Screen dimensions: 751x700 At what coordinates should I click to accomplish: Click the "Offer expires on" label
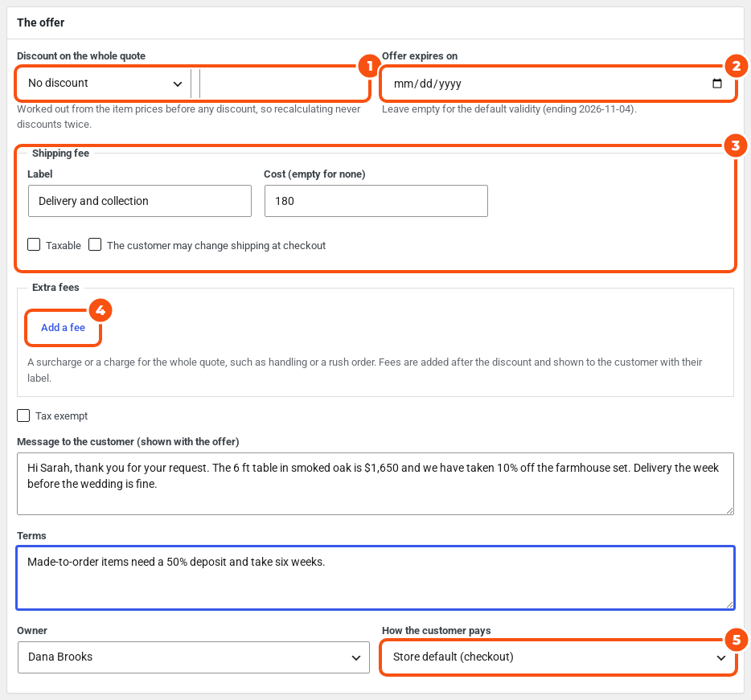[x=420, y=56]
